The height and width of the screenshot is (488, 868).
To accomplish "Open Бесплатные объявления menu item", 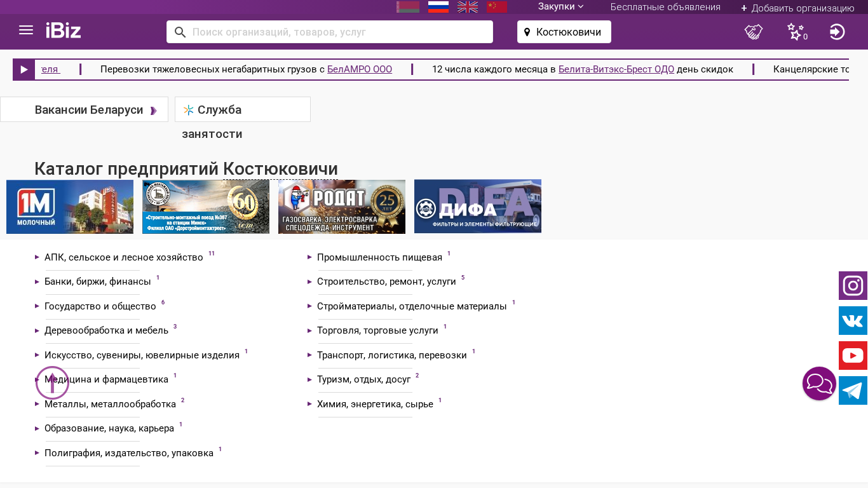I will coord(665,7).
